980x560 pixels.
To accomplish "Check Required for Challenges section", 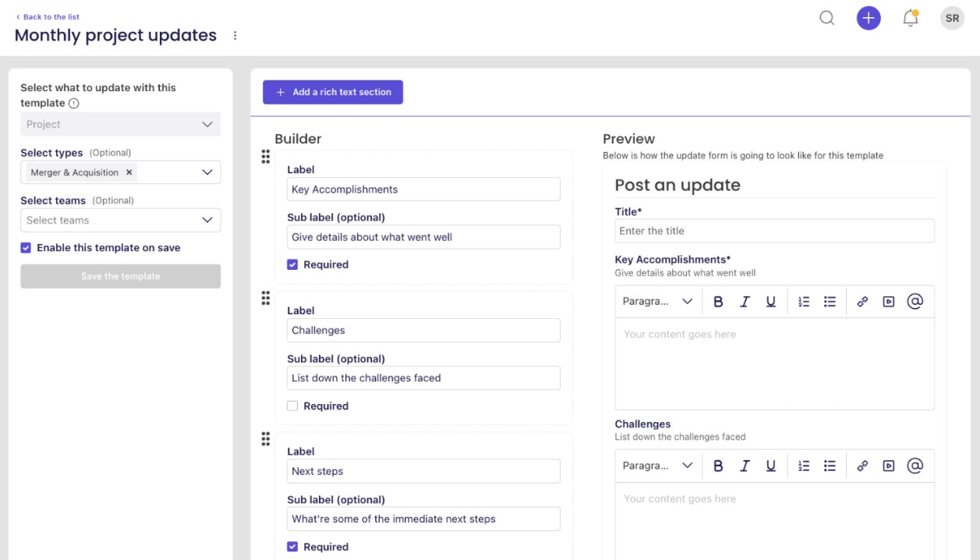I will 292,406.
